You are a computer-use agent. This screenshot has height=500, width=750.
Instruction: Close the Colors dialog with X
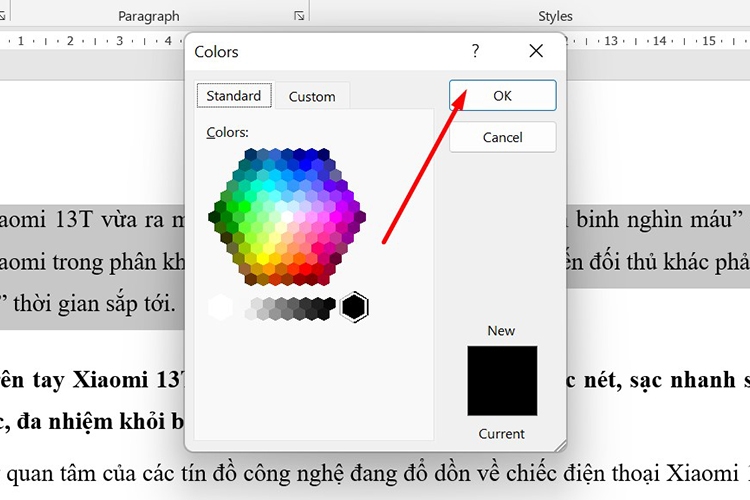coord(536,51)
